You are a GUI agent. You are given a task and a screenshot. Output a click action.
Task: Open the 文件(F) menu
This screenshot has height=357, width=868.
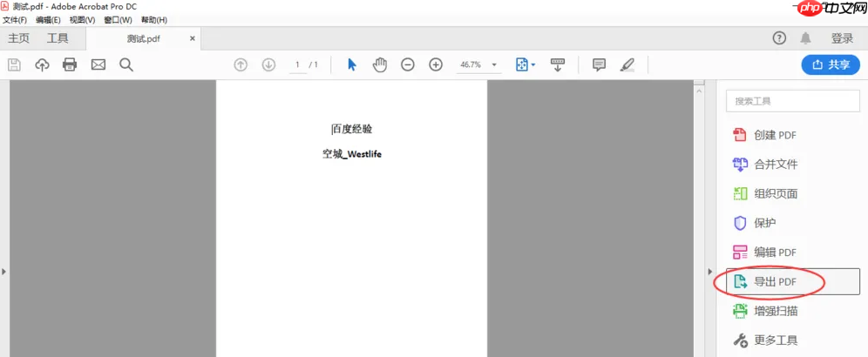point(15,20)
